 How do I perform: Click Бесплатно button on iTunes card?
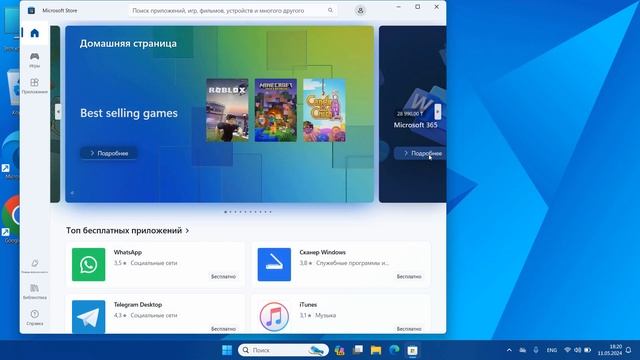click(409, 329)
